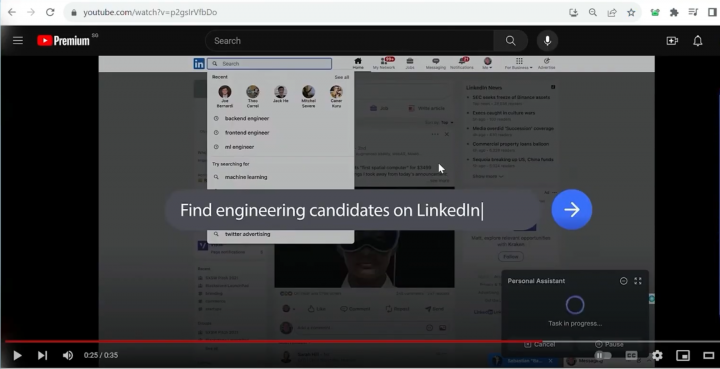720x369 pixels.
Task: Click the browser forward arrow
Action: [x=31, y=12]
